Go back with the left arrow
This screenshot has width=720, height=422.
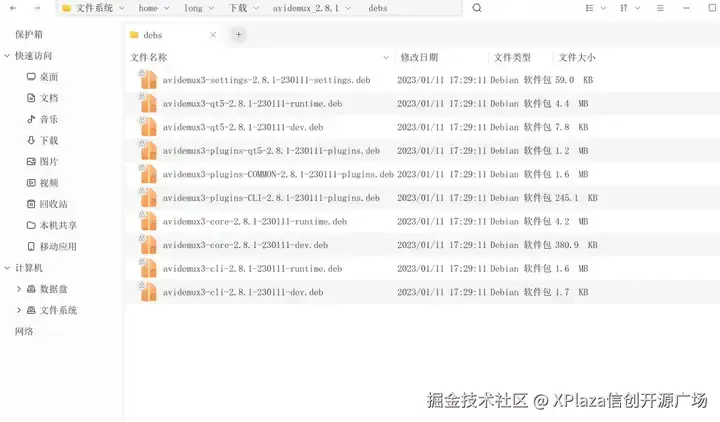coord(13,8)
